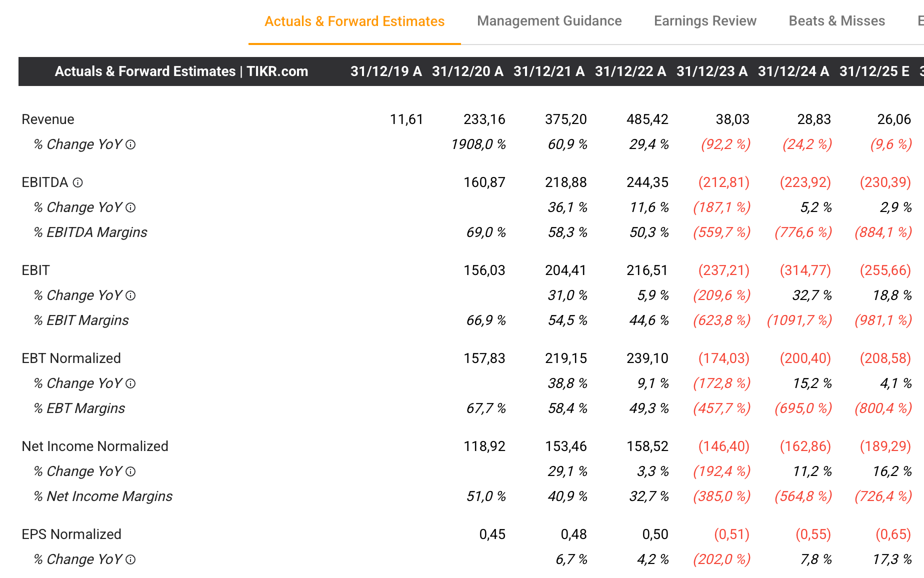The width and height of the screenshot is (924, 578).
Task: Select the 31/12/24 A column header
Action: tap(793, 71)
